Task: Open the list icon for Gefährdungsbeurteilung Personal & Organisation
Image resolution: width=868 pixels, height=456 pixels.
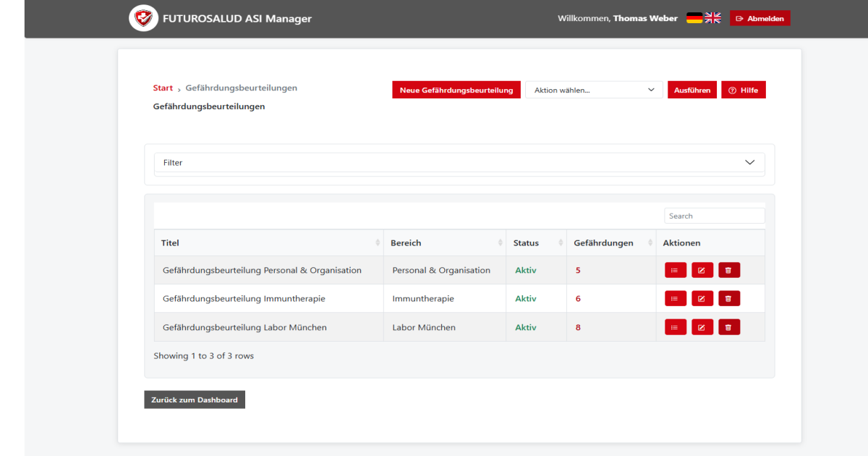Action: point(675,269)
